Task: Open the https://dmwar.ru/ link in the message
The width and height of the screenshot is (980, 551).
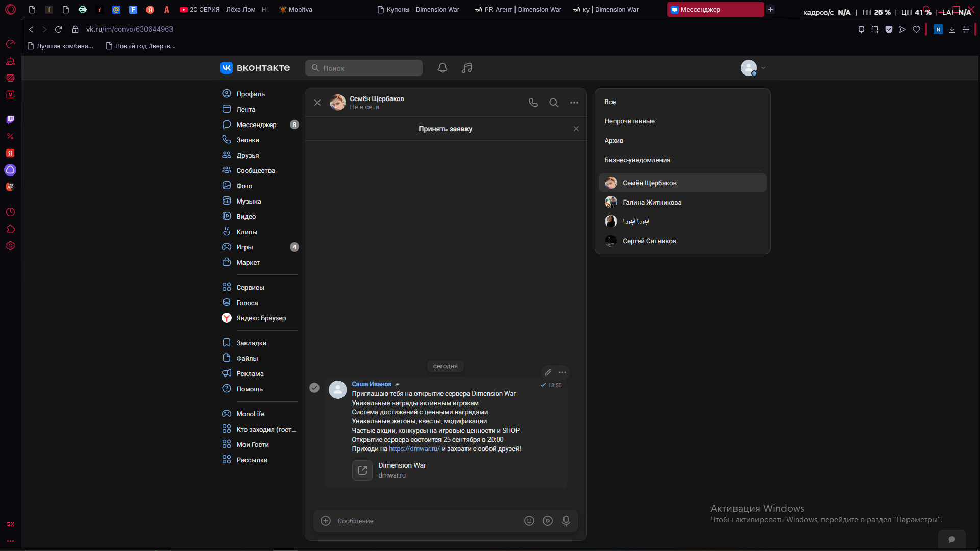Action: tap(414, 449)
